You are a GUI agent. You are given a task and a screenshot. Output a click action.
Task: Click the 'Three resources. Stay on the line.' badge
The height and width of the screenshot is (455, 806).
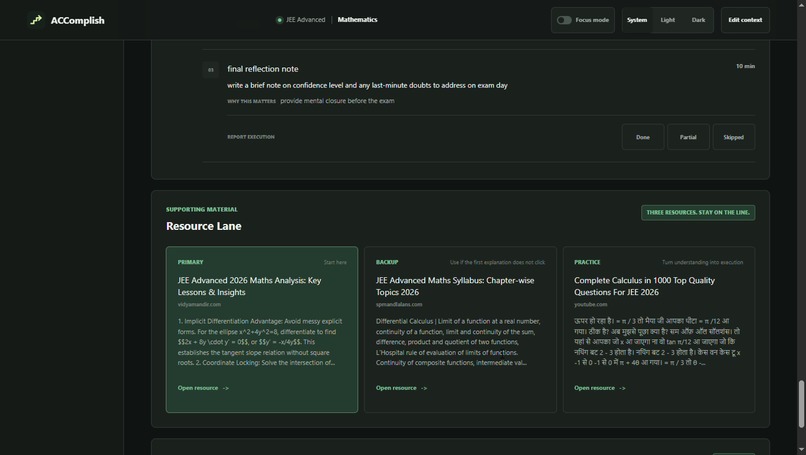point(698,212)
